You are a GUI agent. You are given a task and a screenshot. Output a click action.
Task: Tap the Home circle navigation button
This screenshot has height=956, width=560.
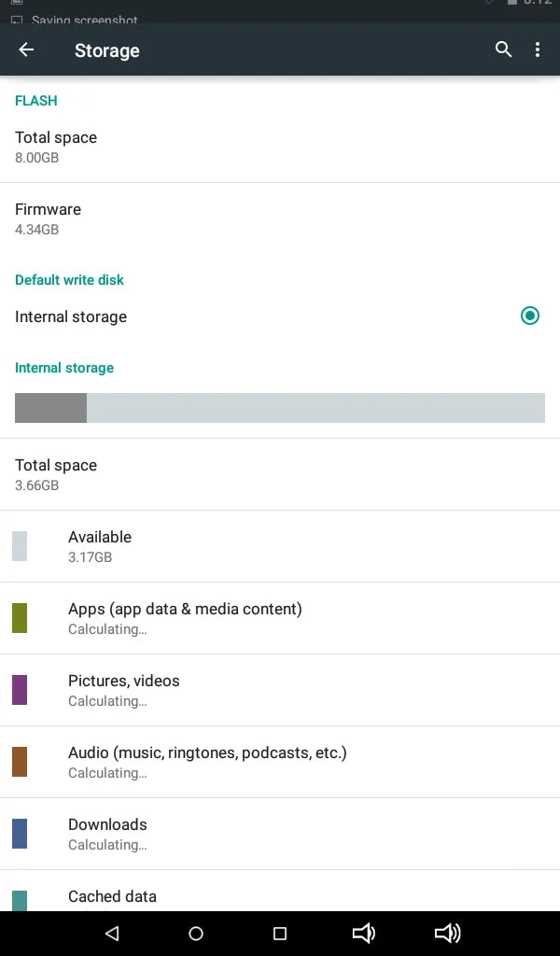[196, 933]
